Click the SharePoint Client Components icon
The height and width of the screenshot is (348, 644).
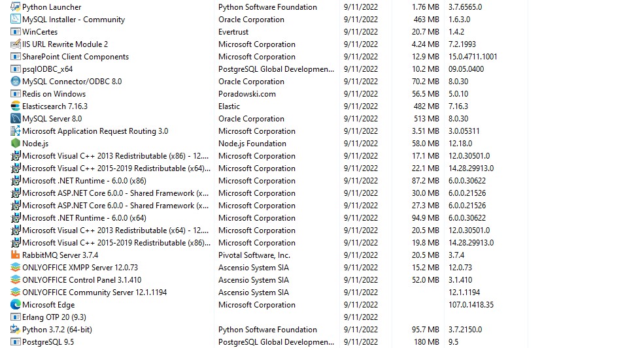15,57
